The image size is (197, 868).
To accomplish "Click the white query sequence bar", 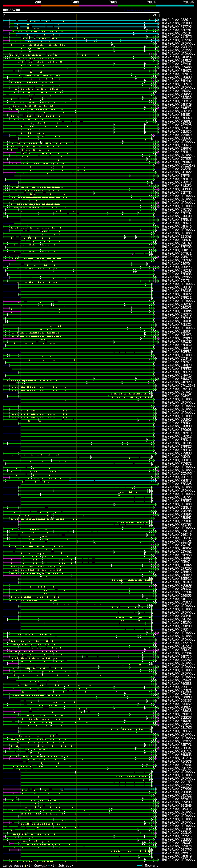I will [x=81, y=12].
